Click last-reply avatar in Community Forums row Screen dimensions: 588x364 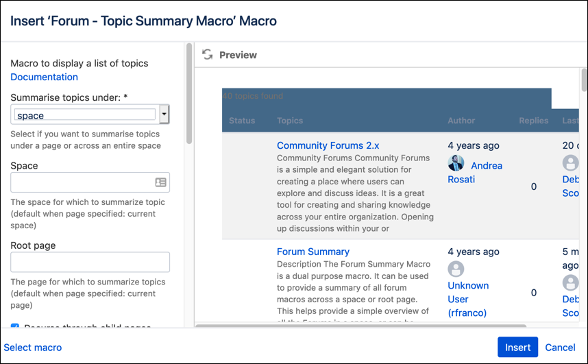570,163
